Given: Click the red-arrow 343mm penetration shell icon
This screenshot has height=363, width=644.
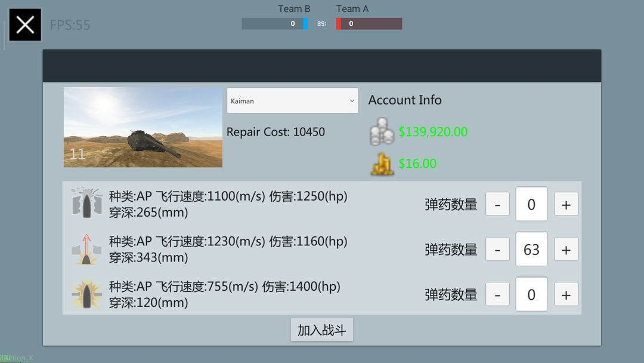Looking at the screenshot, I should pos(86,249).
